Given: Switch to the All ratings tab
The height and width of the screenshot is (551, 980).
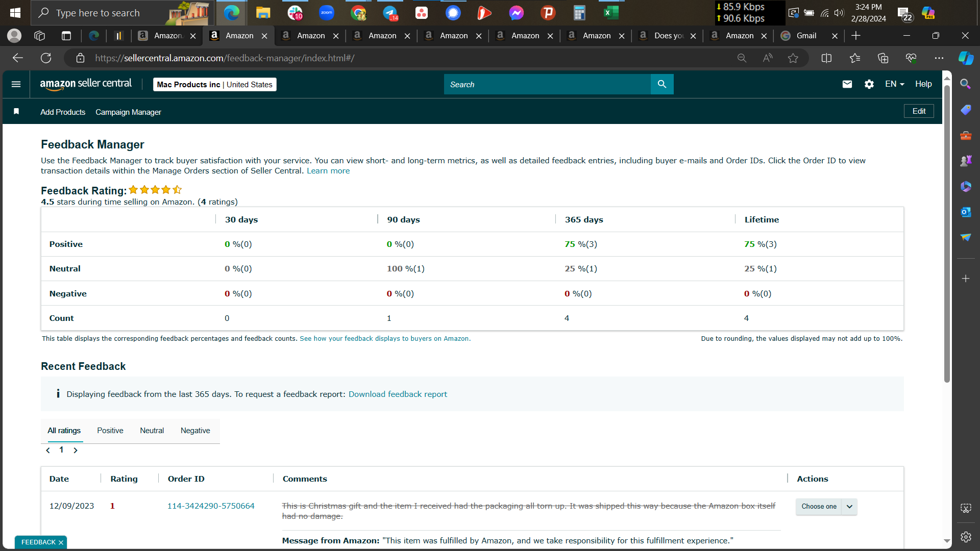Looking at the screenshot, I should pos(64,431).
